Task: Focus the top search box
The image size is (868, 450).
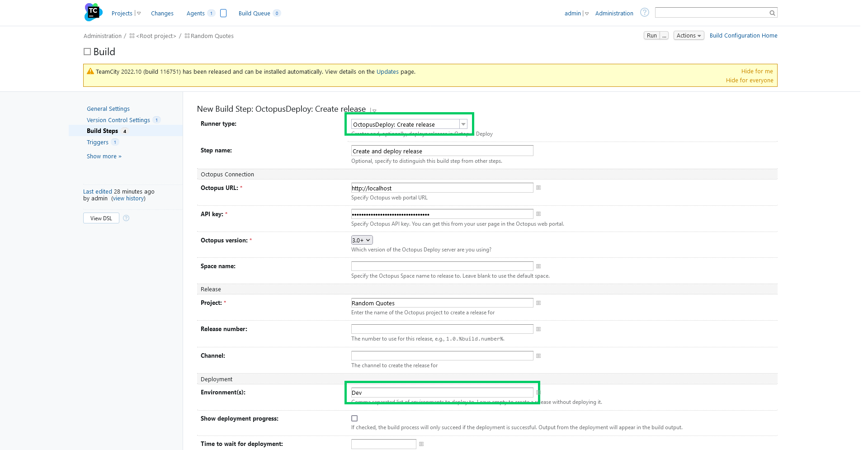Action: point(712,13)
